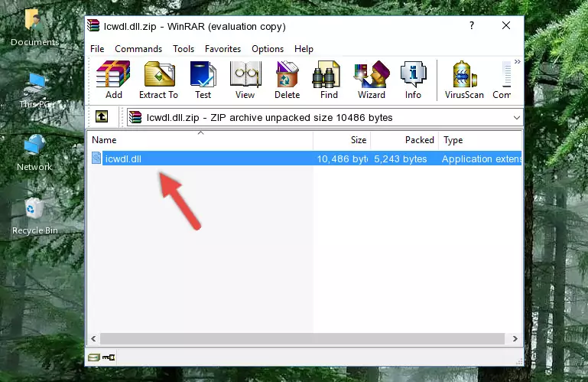Click the cut-off Comment toolbar icon
The image size is (588, 382).
(x=502, y=80)
